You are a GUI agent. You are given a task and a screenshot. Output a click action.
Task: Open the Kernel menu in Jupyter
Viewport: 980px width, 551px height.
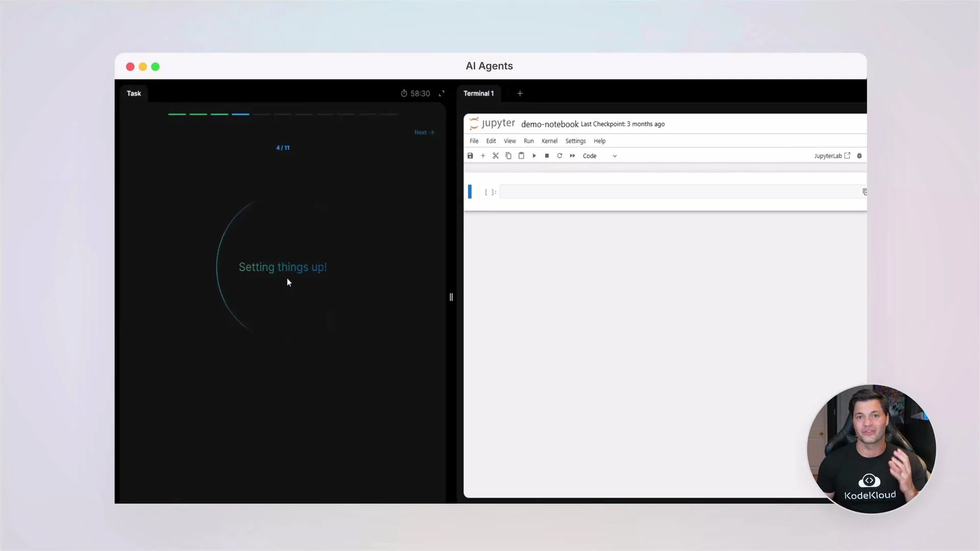click(x=549, y=141)
